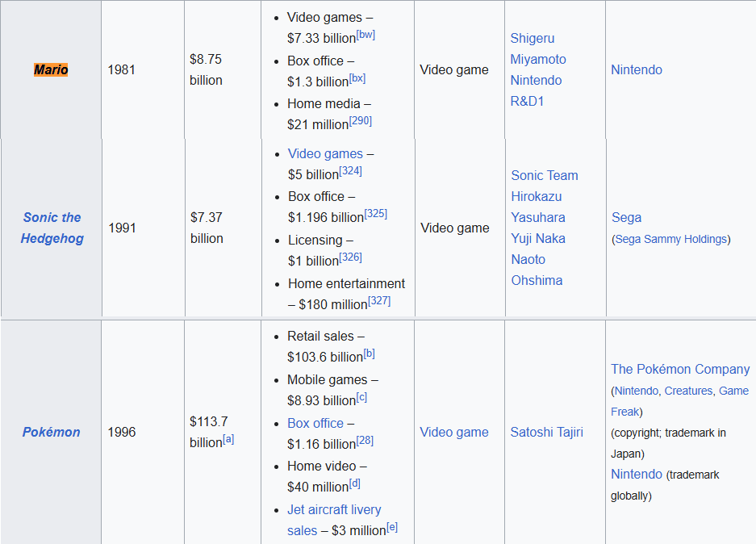
Task: Open footnote reference [bw]
Action: [x=365, y=35]
